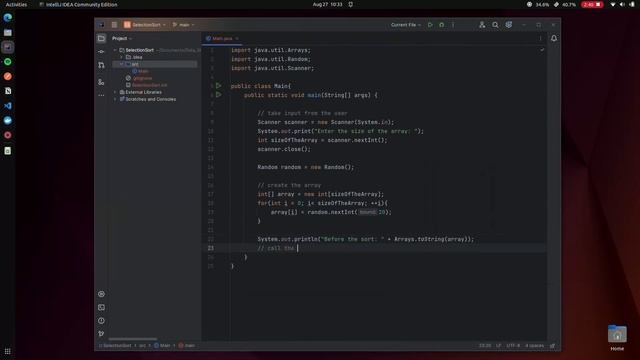Click the main method breadcrumb in status bar
This screenshot has width=640, height=360.
click(x=187, y=346)
